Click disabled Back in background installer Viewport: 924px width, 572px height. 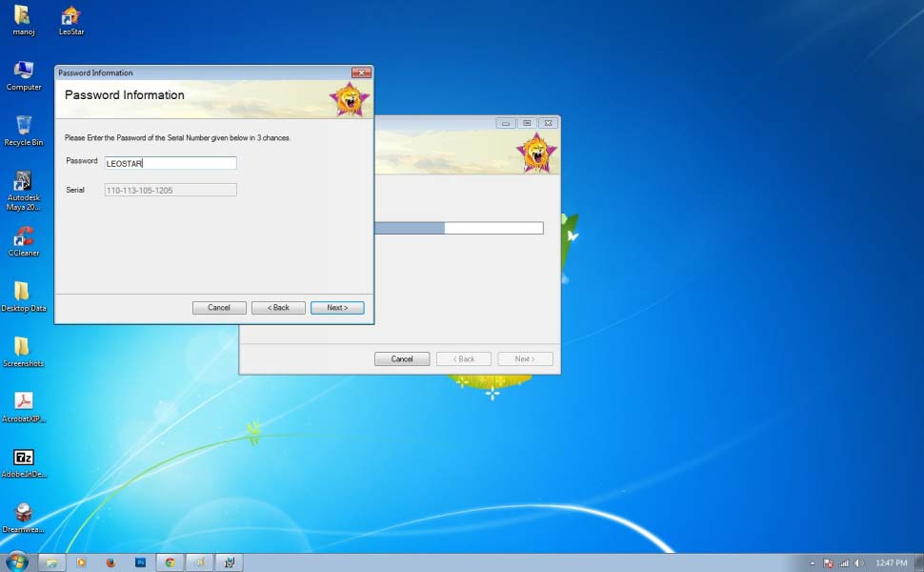pos(464,359)
